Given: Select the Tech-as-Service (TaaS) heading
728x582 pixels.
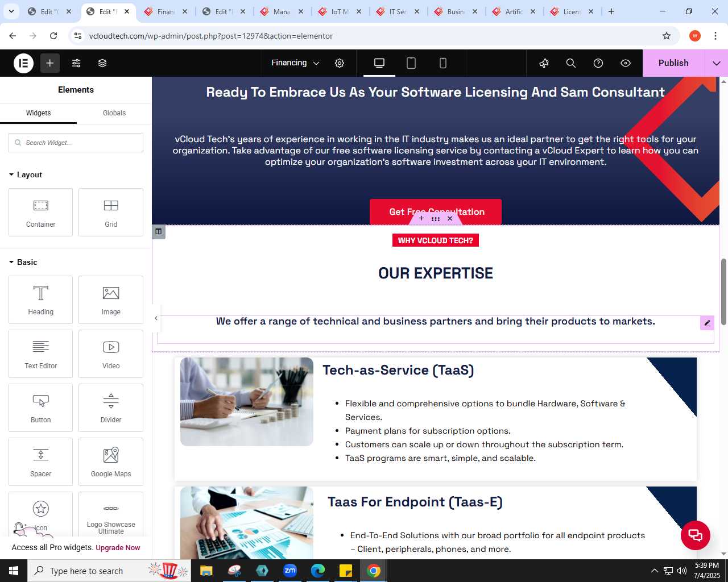Looking at the screenshot, I should tap(398, 370).
